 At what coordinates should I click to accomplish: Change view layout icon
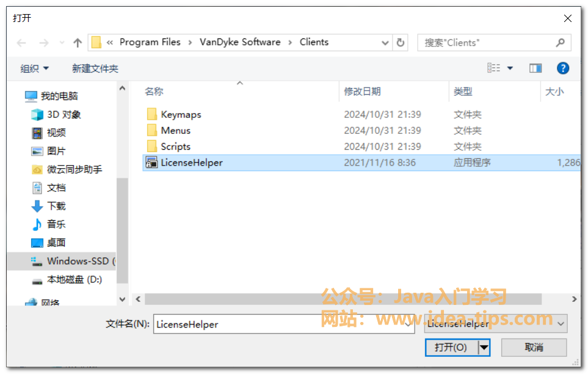coord(493,68)
